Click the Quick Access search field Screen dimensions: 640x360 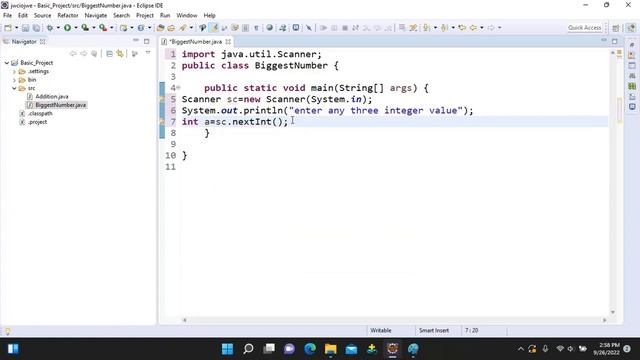tap(584, 28)
